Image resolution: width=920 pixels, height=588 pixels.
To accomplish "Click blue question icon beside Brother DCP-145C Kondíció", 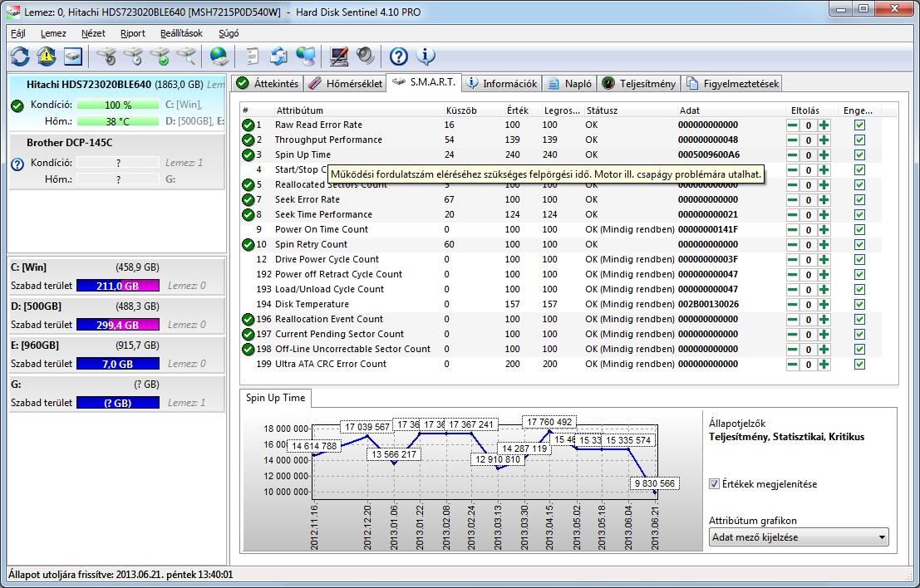I will 17,164.
